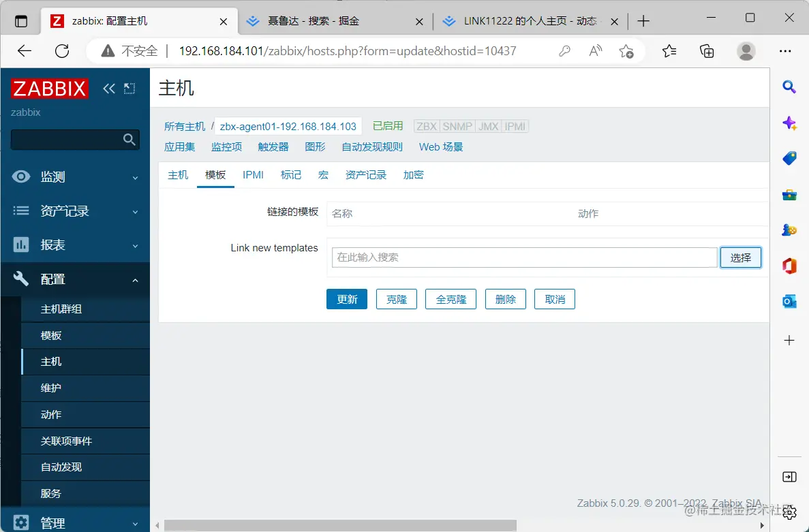
Task: Open the 触发器 link
Action: pos(273,147)
